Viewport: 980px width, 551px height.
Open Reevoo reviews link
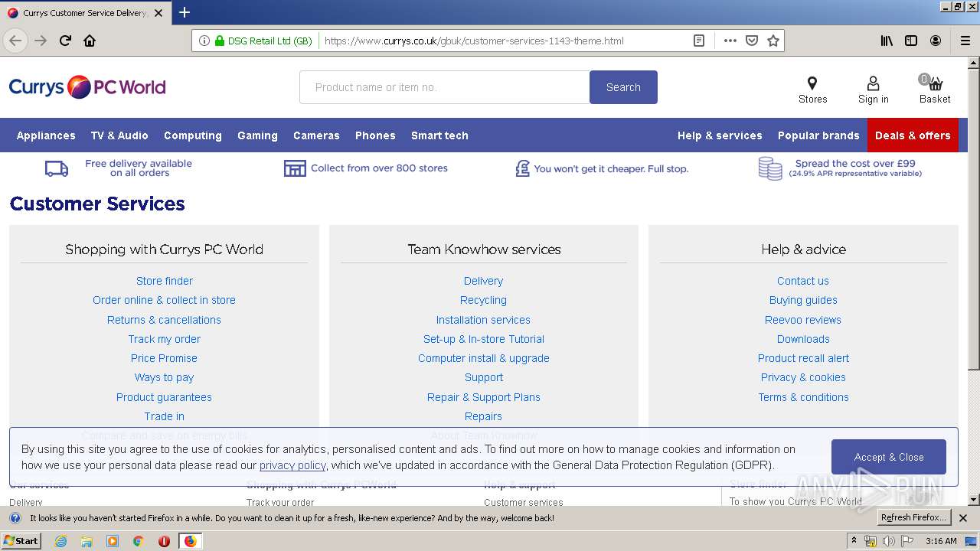(802, 320)
